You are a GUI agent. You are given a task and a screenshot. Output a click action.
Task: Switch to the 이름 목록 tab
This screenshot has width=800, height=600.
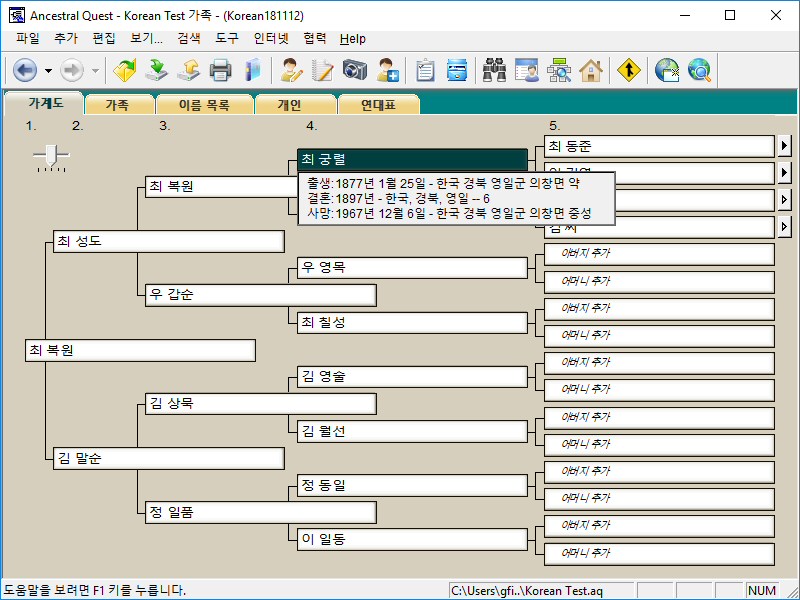point(203,104)
